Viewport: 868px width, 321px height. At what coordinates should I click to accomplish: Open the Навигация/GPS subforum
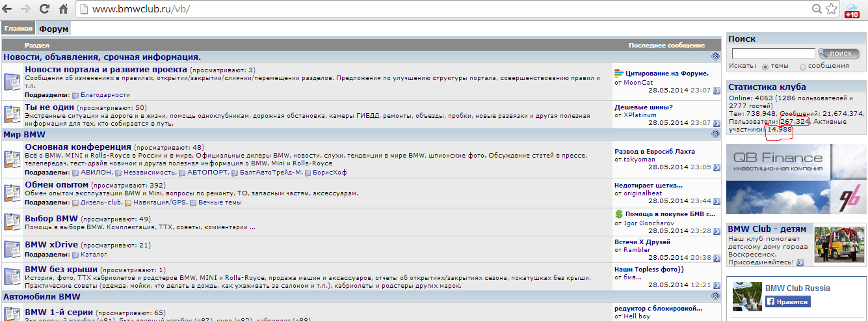(x=160, y=202)
